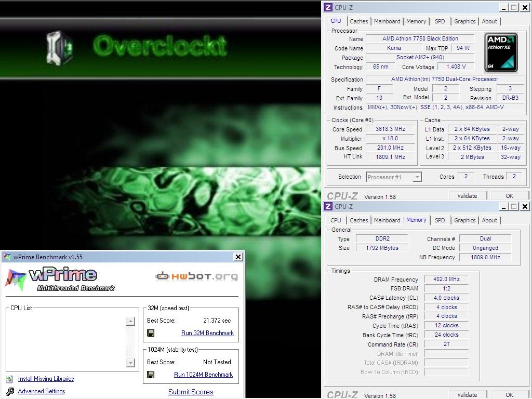This screenshot has width=532, height=399.
Task: Click the memory Size value 1792 MBytes
Action: [x=382, y=248]
